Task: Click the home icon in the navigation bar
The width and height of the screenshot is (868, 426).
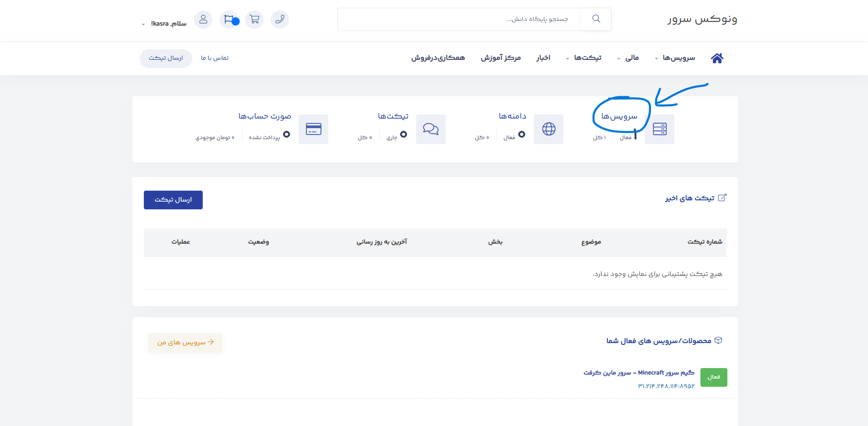Action: (x=716, y=58)
